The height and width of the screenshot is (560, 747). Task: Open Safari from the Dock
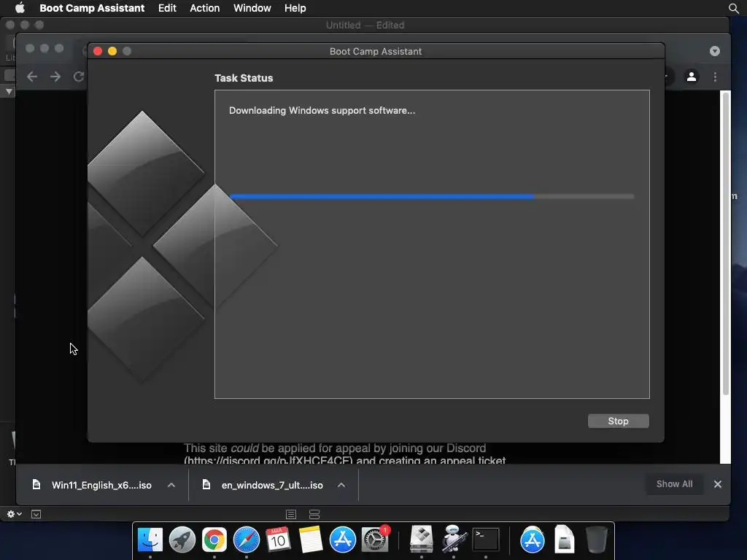tap(247, 540)
